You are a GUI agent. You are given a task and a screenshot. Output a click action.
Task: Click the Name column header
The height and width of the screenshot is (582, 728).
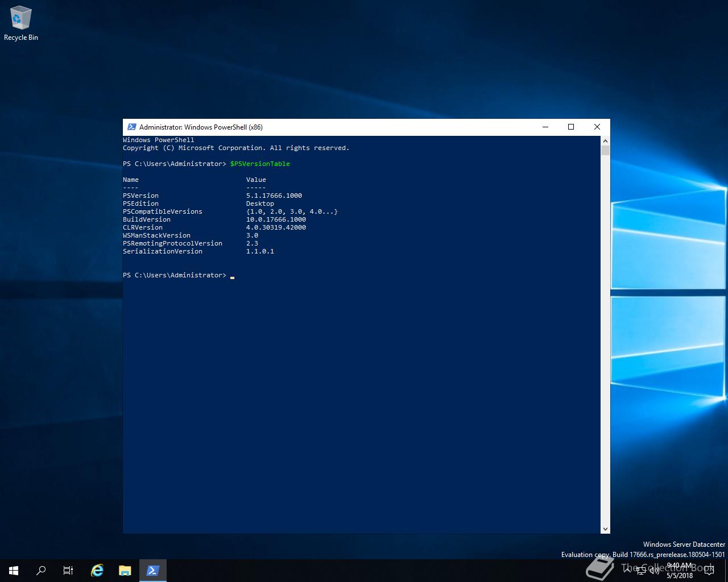(131, 180)
